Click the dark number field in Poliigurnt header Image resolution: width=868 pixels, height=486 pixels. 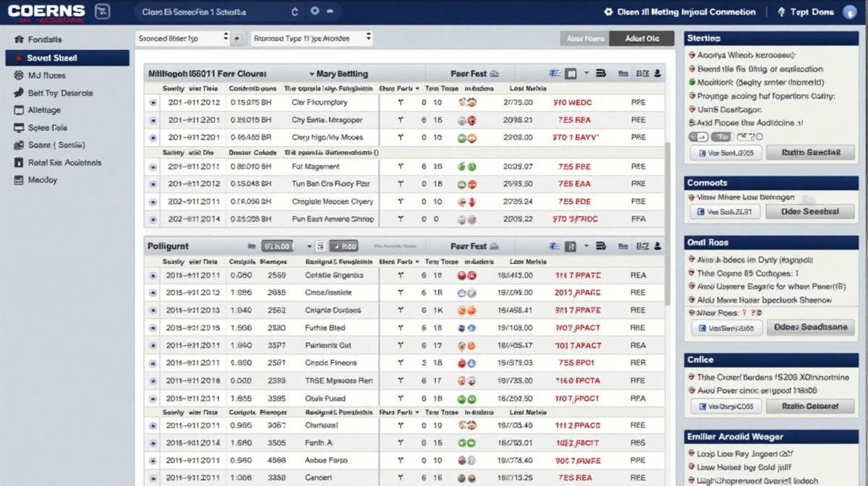tap(276, 246)
